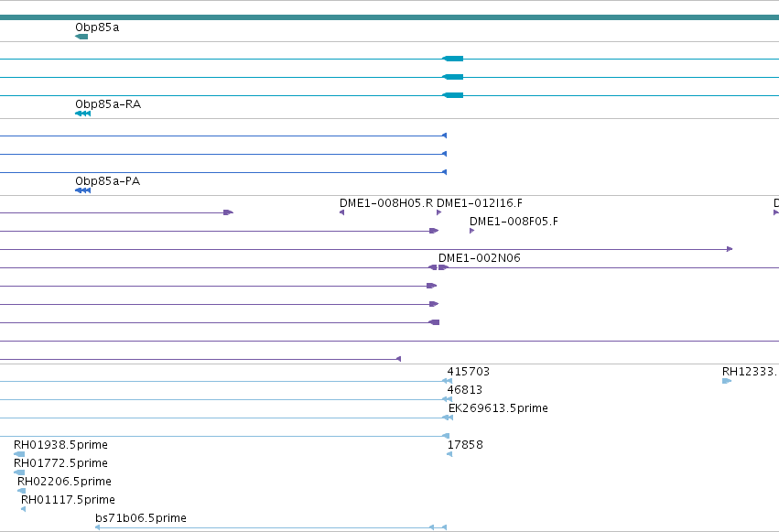779x532 pixels.
Task: Click the top teal chromosome band
Action: click(390, 18)
